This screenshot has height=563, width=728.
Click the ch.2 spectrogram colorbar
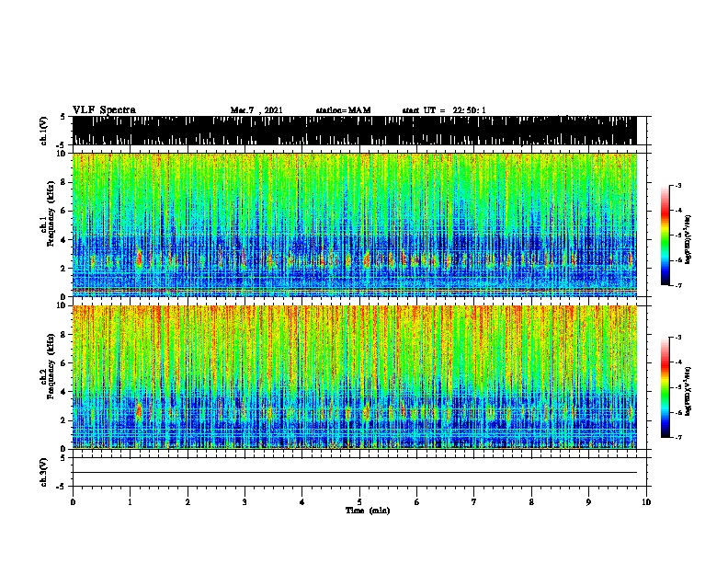[x=665, y=387]
